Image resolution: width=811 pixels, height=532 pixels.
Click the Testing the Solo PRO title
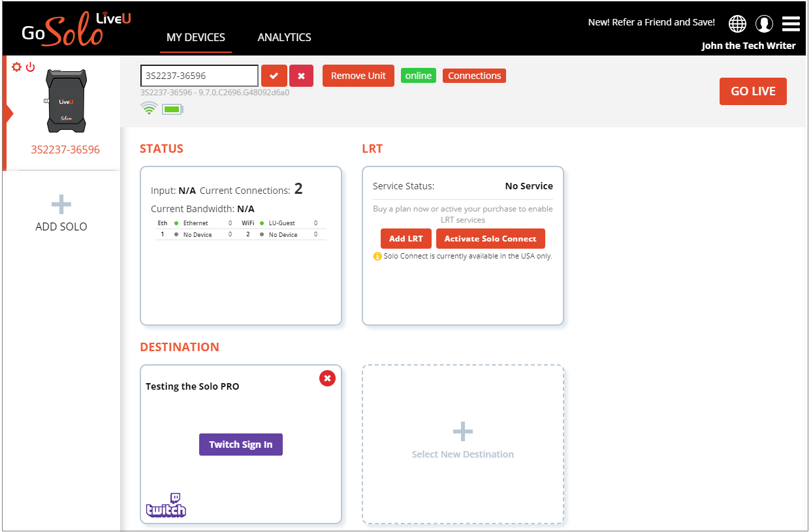coord(193,386)
